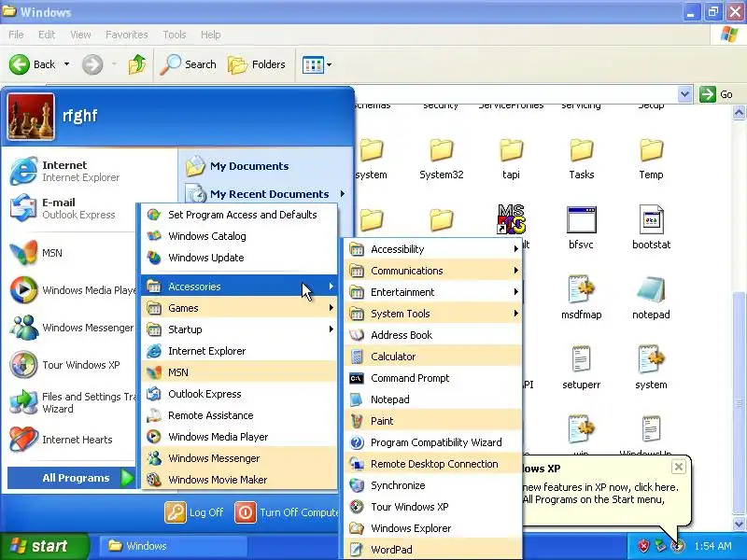Screen dimensions: 747x560
Task: Expand the Startup folder in All Programs
Action: tap(239, 329)
